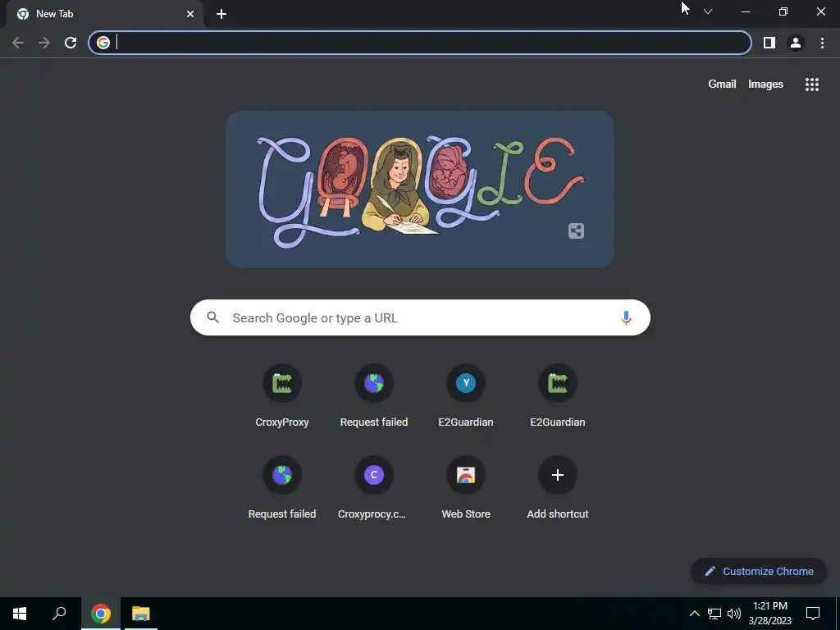Open the Google apps grid
The height and width of the screenshot is (630, 840).
tap(811, 84)
